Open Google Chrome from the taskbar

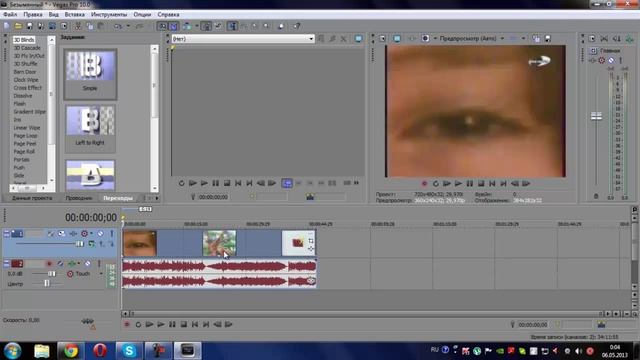point(71,351)
